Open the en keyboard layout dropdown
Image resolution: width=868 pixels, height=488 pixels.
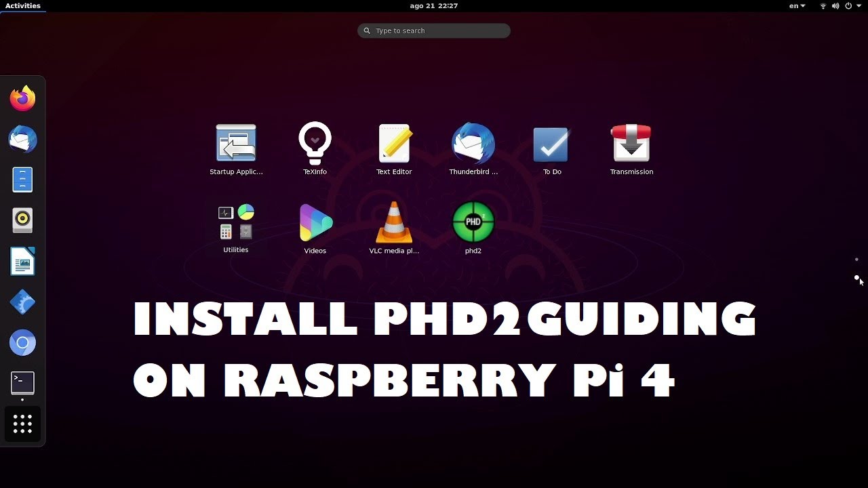(797, 5)
